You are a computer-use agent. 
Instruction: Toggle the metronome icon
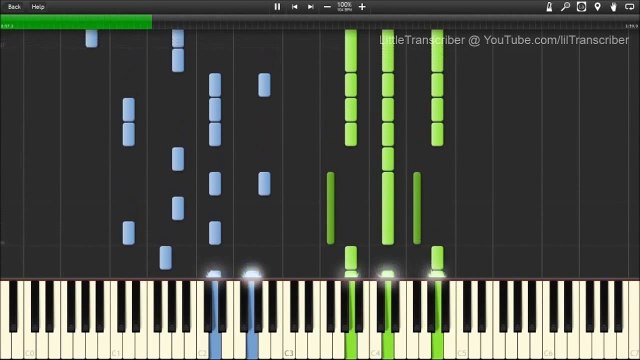pyautogui.click(x=549, y=7)
